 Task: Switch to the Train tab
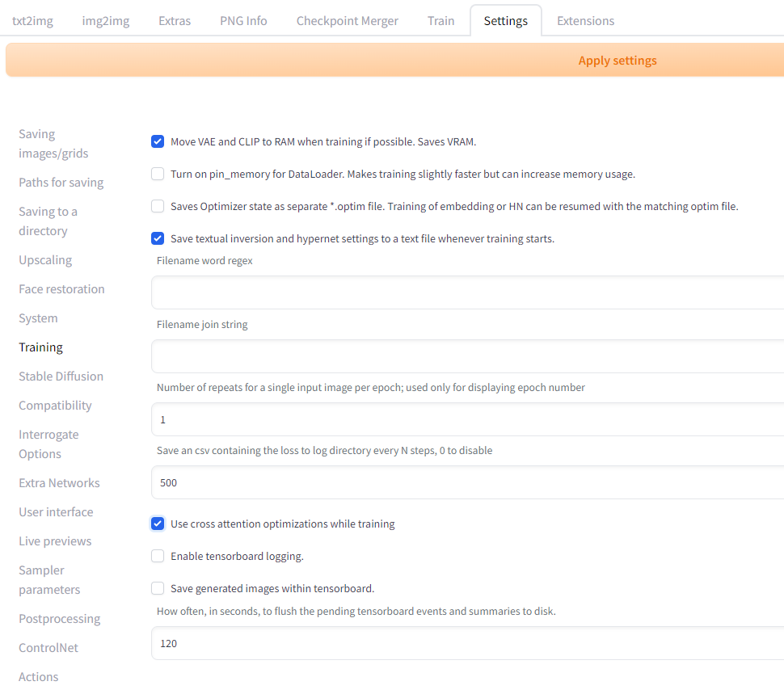click(440, 20)
